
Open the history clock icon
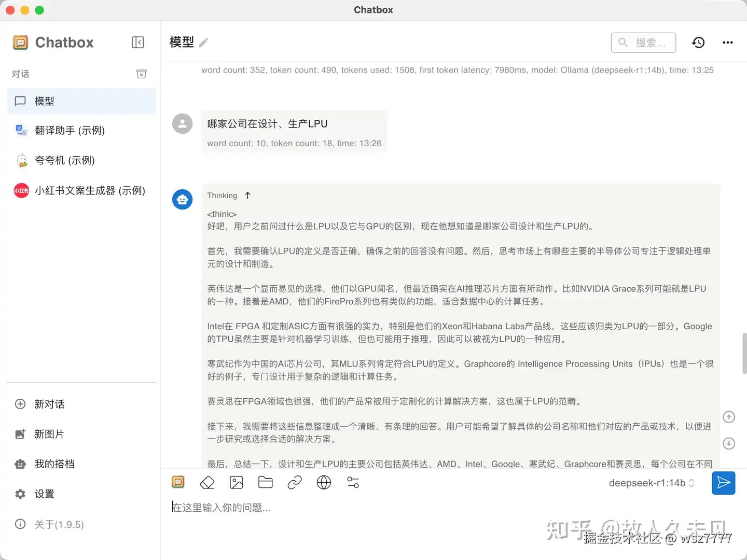698,43
